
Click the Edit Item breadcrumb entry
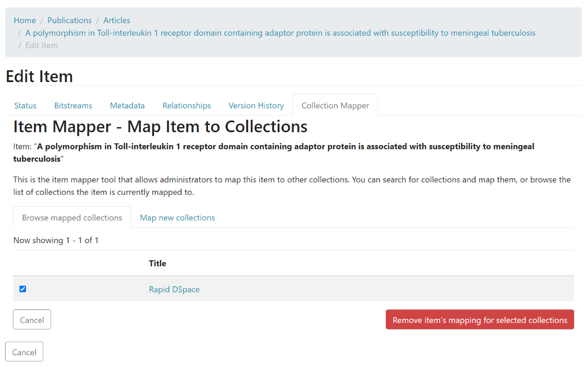click(x=41, y=45)
